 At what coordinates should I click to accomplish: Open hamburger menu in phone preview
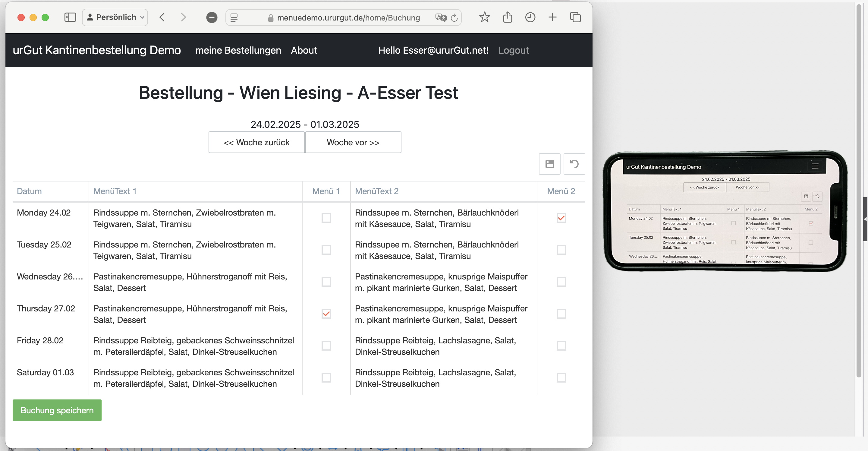(x=815, y=166)
